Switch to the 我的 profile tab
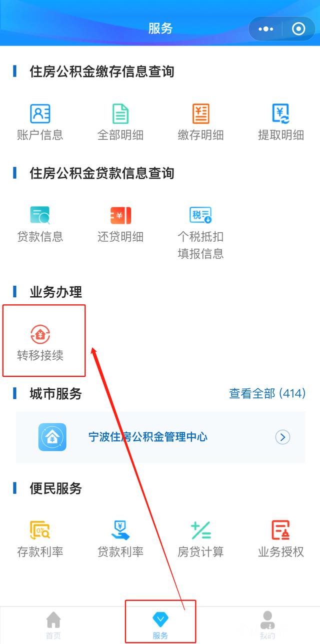Screen dimensions: 320x644 [267, 625]
